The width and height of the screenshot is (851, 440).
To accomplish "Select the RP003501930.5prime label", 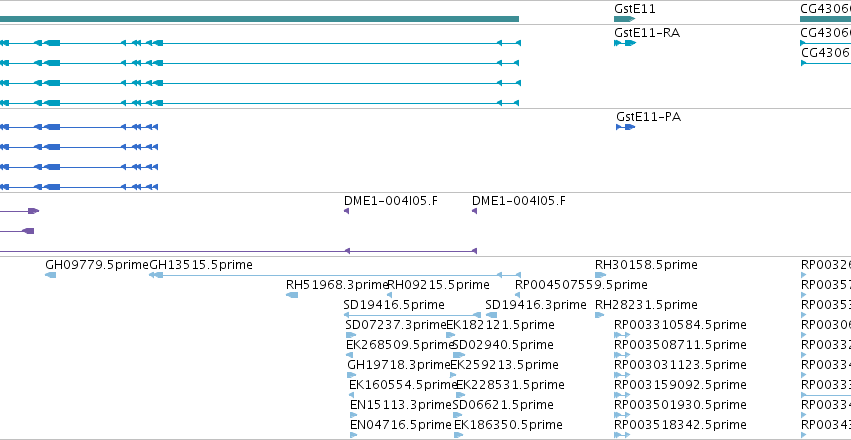I will pos(681,405).
